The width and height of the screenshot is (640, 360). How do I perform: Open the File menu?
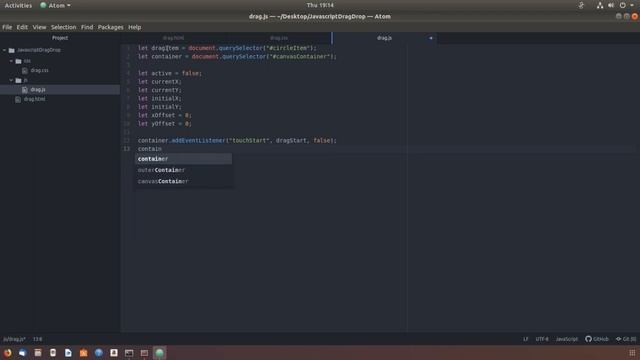click(7, 27)
